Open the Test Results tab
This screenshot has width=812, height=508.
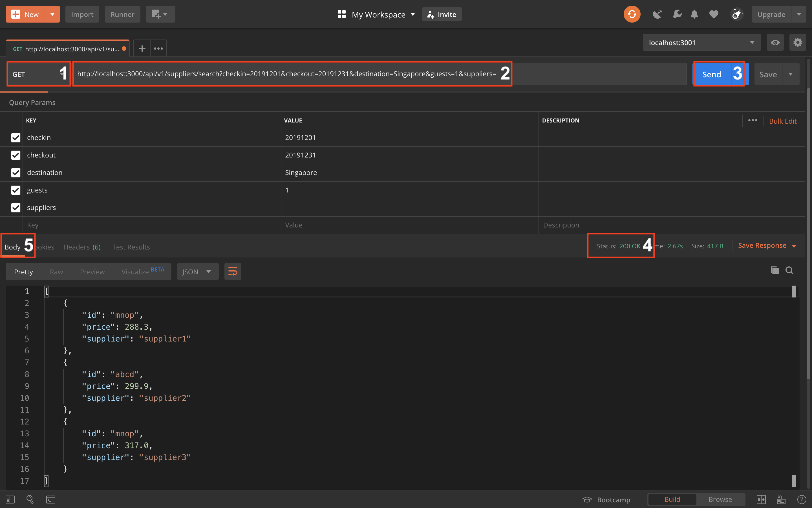pos(131,247)
